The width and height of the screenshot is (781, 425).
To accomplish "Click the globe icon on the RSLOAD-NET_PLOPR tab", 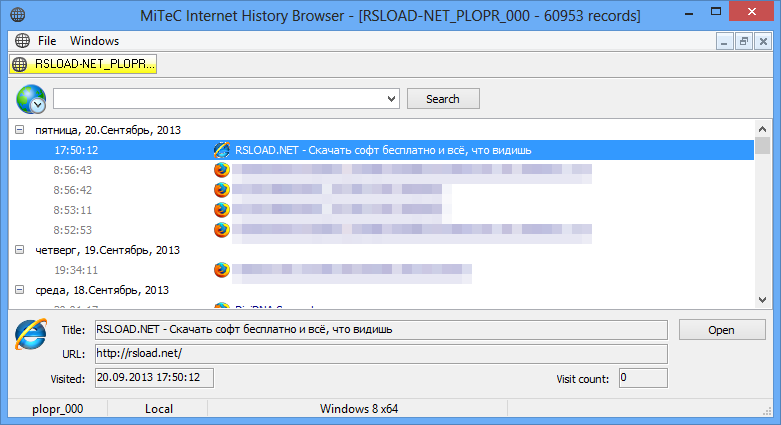I will click(19, 64).
